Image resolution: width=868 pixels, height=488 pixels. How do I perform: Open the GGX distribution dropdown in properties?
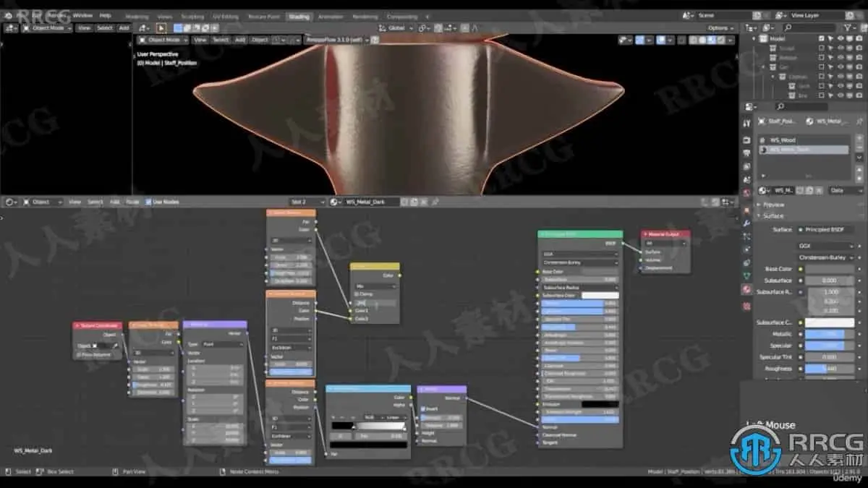coord(825,246)
